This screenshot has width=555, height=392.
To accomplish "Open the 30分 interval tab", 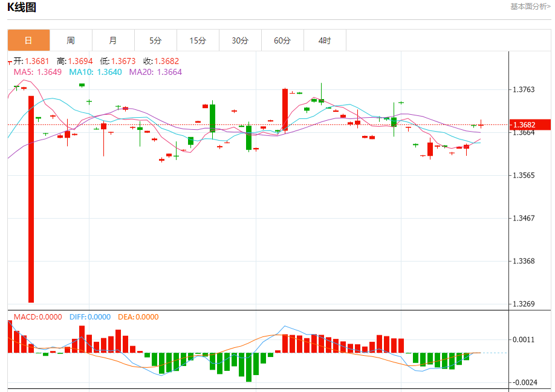I will tap(240, 40).
